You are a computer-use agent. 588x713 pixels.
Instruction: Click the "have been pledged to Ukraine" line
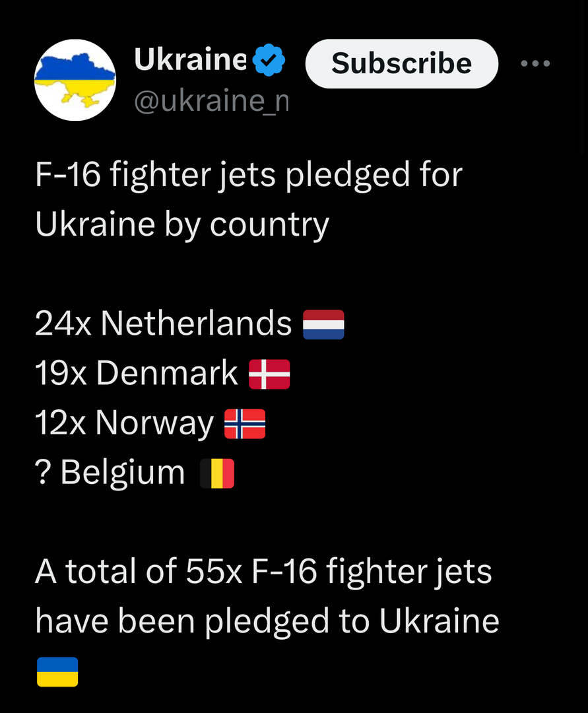(x=267, y=621)
